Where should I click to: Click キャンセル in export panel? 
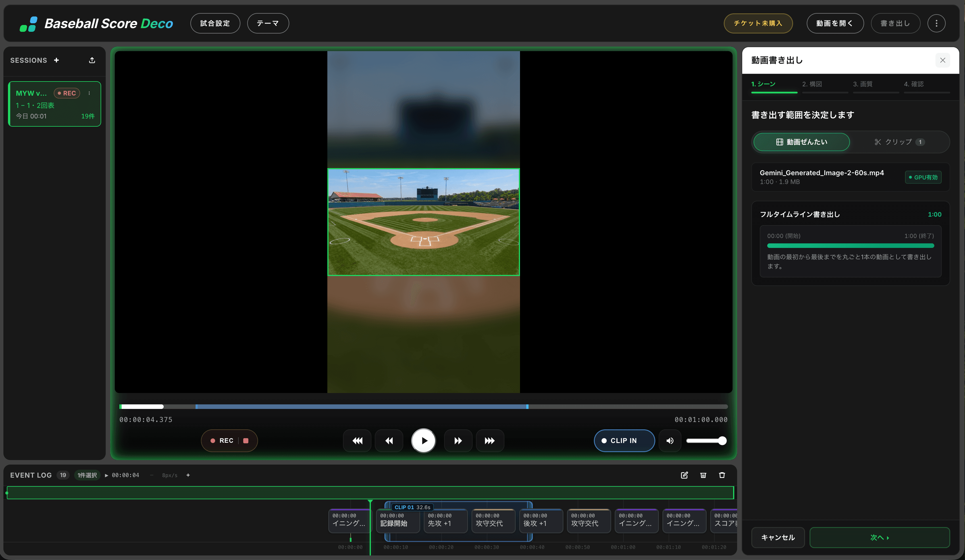(x=778, y=537)
